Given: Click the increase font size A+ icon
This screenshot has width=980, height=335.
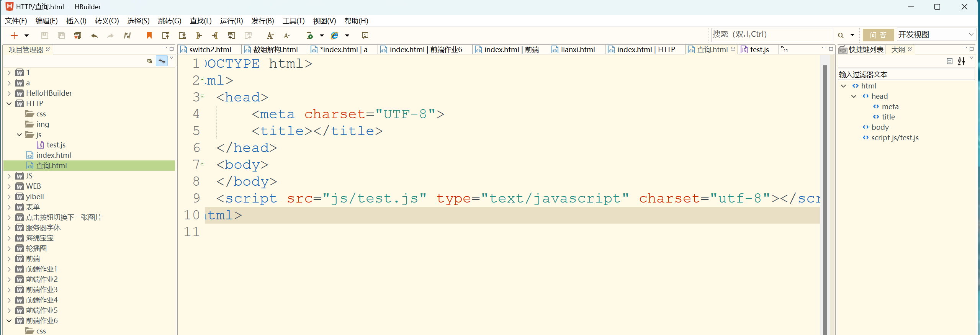Looking at the screenshot, I should pos(270,36).
